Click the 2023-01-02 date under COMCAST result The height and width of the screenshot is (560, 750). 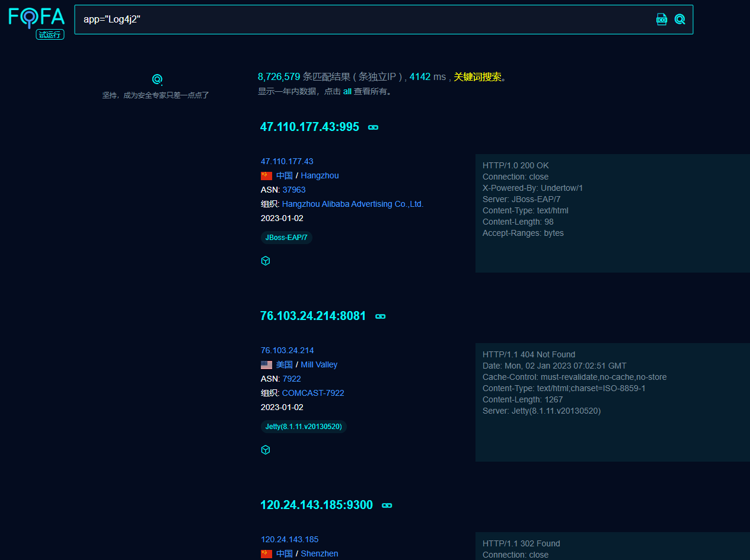pos(282,407)
